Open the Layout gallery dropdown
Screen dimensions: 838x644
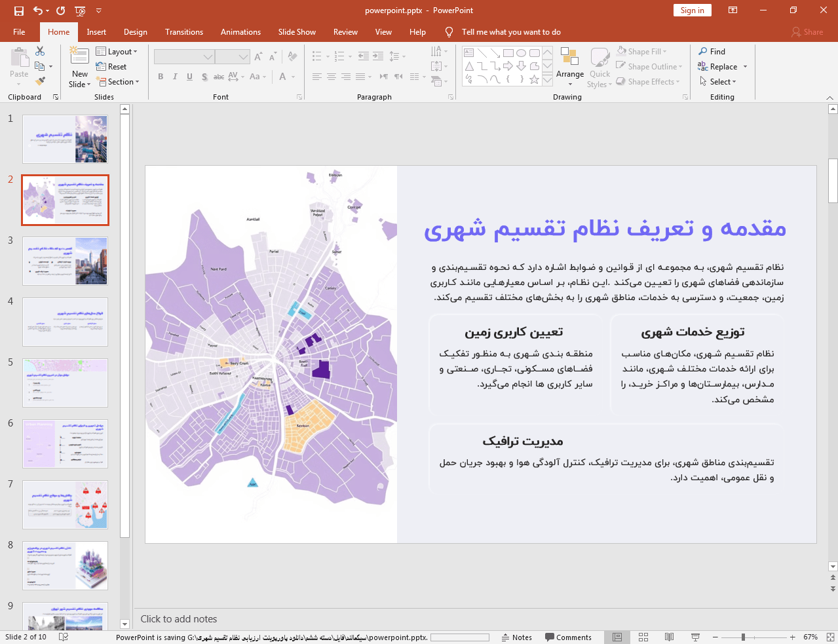click(118, 51)
